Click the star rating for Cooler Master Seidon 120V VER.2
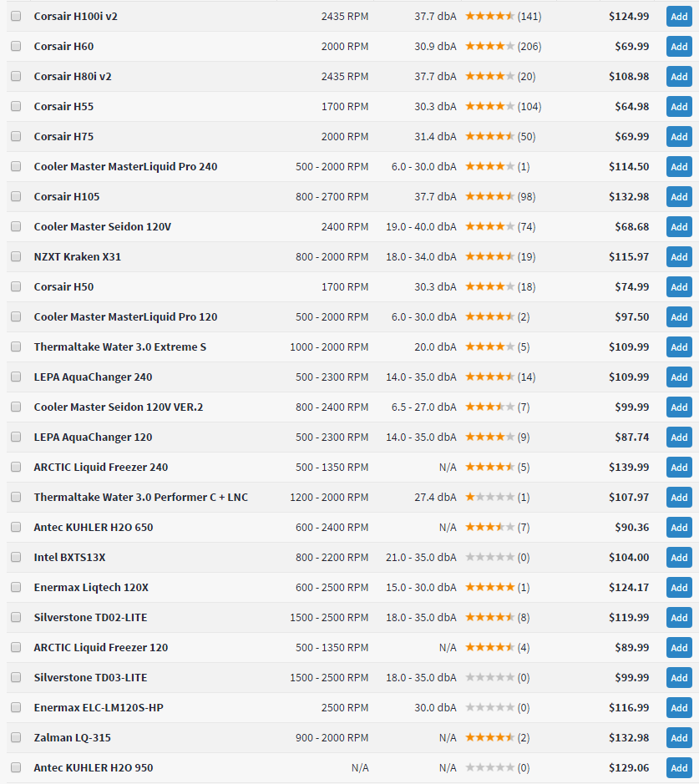The width and height of the screenshot is (699, 784). coord(489,407)
